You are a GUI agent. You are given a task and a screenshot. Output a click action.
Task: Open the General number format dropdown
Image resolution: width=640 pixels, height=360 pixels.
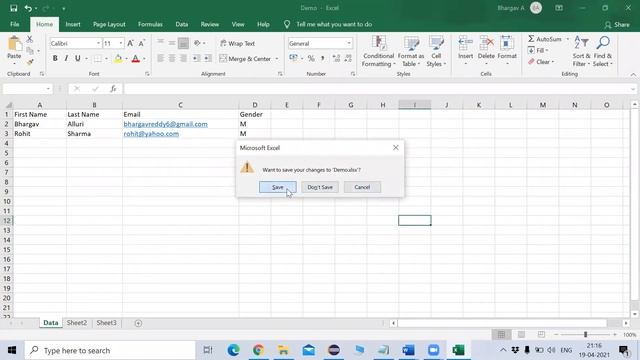(349, 43)
